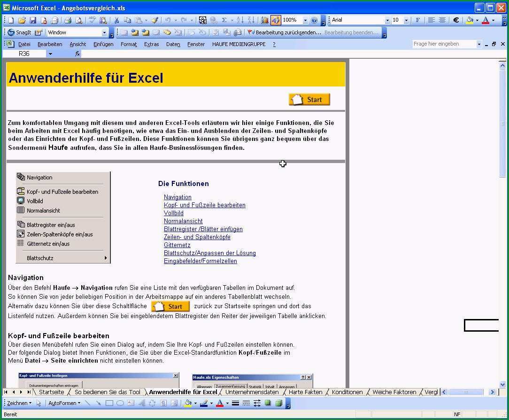The height and width of the screenshot is (420, 509).
Task: Click the SnagIt capture icon
Action: pos(19,32)
